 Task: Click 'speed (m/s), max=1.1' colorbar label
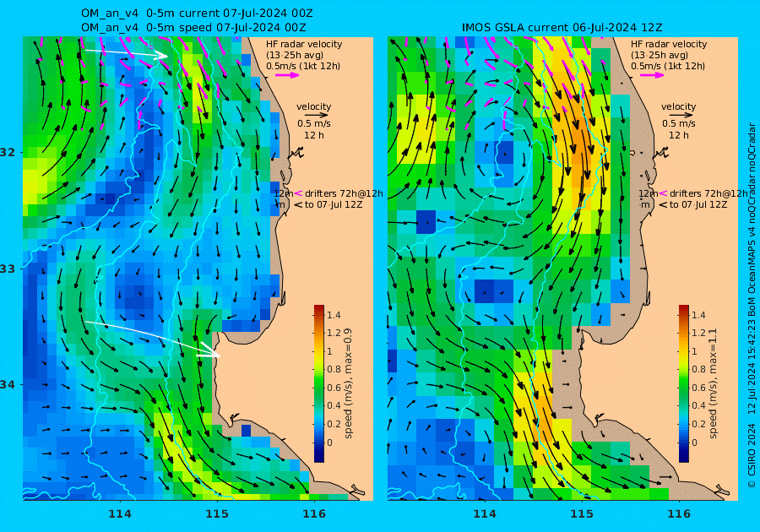coord(712,383)
